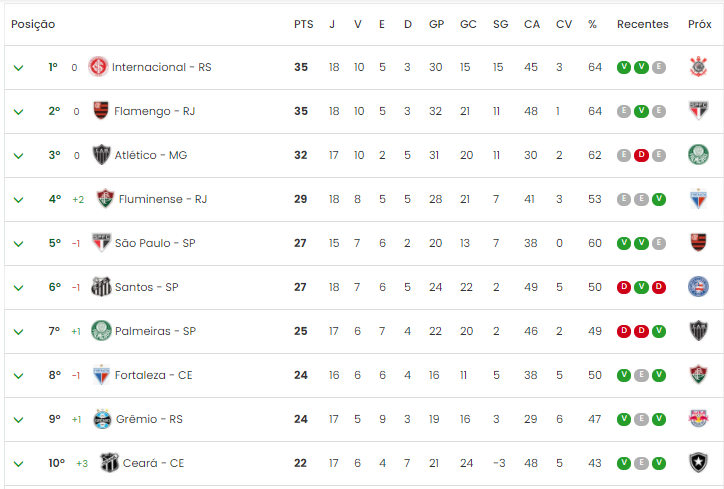Viewport: 724px width, 489px height.
Task: Click the Grêmio club crest
Action: (x=102, y=419)
